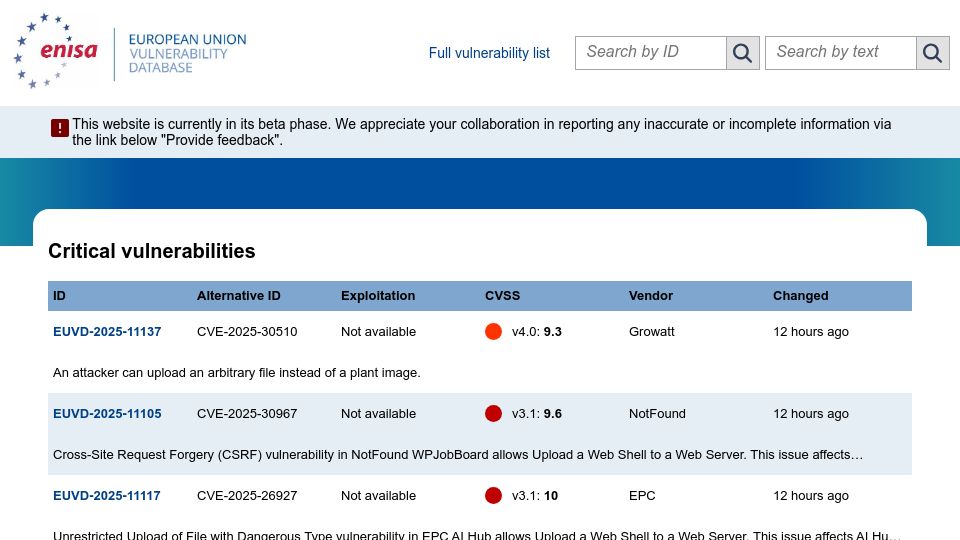Open vulnerability EUVD-2025-11117
Screen dimensions: 960x540
[107, 496]
